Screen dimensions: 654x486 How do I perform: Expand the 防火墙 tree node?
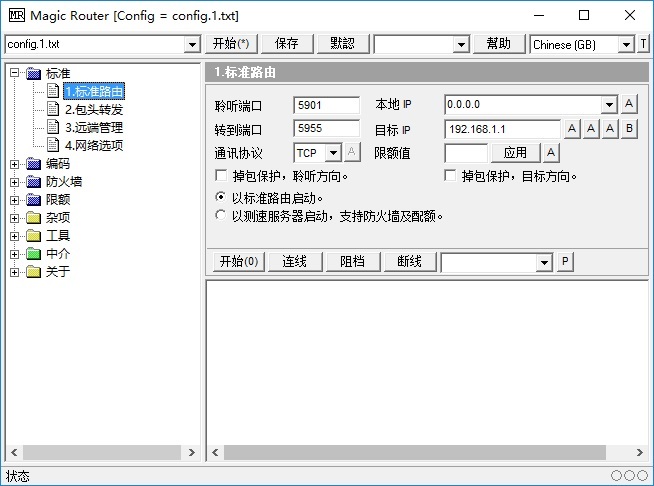pyautogui.click(x=15, y=182)
